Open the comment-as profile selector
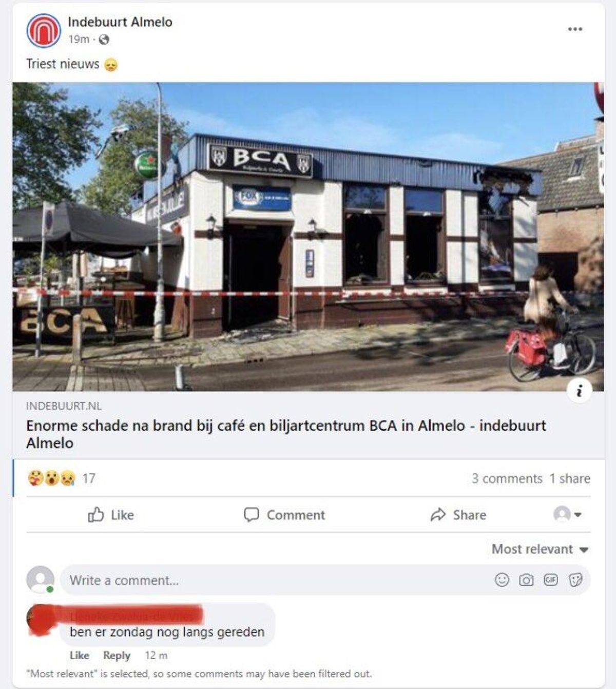Viewport: 616px width, 689px height. click(x=567, y=514)
